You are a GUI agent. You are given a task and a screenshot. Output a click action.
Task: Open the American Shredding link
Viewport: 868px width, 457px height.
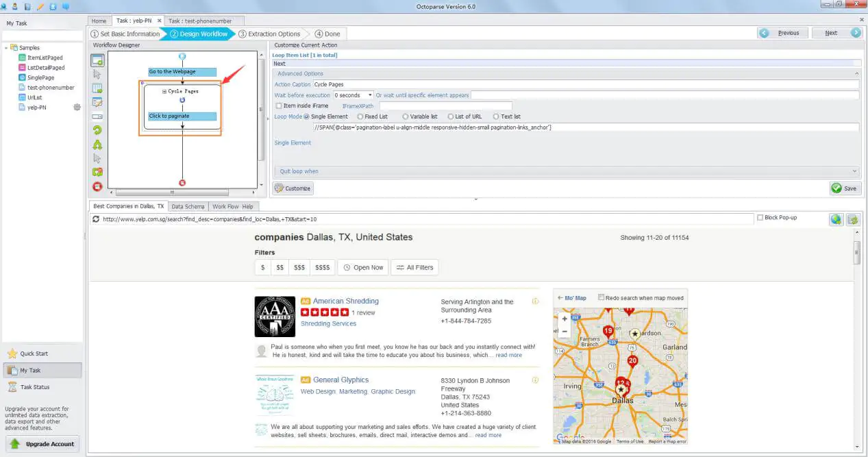[x=346, y=301]
